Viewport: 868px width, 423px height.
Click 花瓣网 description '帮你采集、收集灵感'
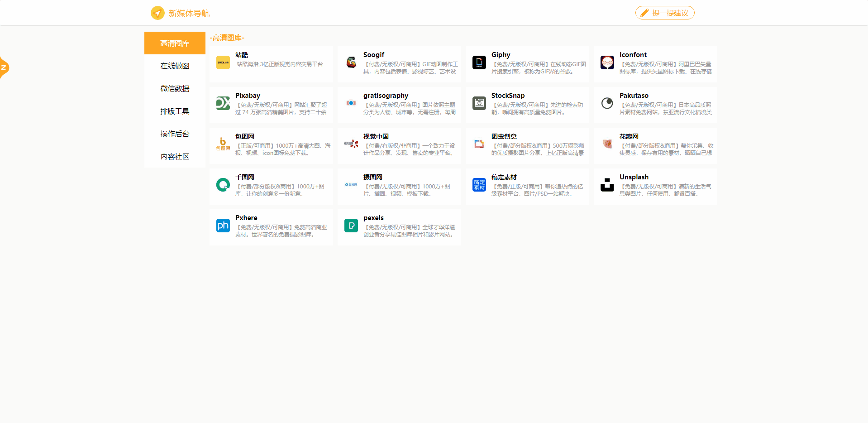point(667,149)
